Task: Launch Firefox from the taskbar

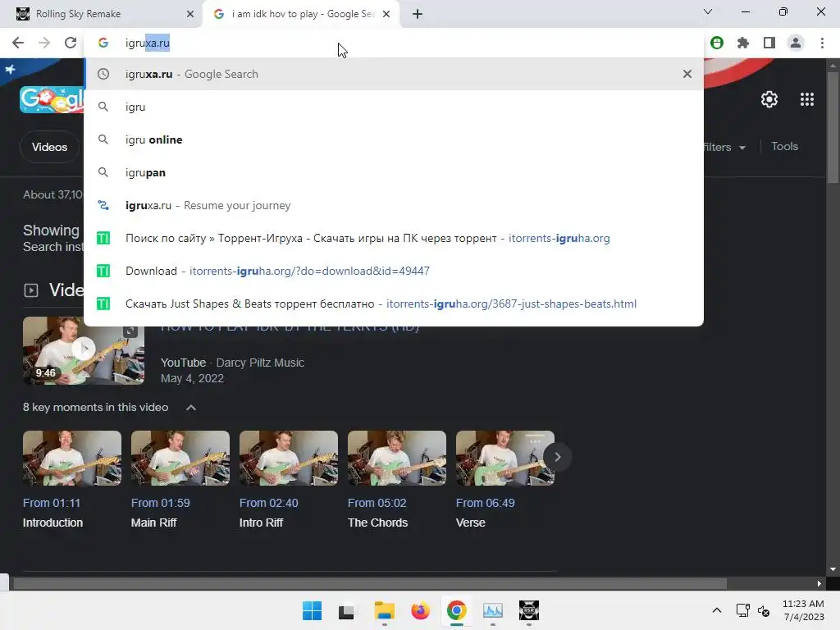Action: tap(421, 610)
